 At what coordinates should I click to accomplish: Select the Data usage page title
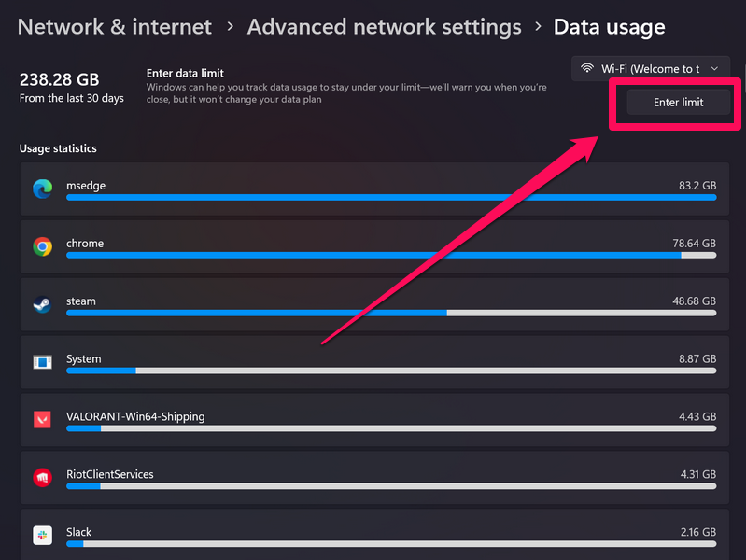tap(609, 27)
